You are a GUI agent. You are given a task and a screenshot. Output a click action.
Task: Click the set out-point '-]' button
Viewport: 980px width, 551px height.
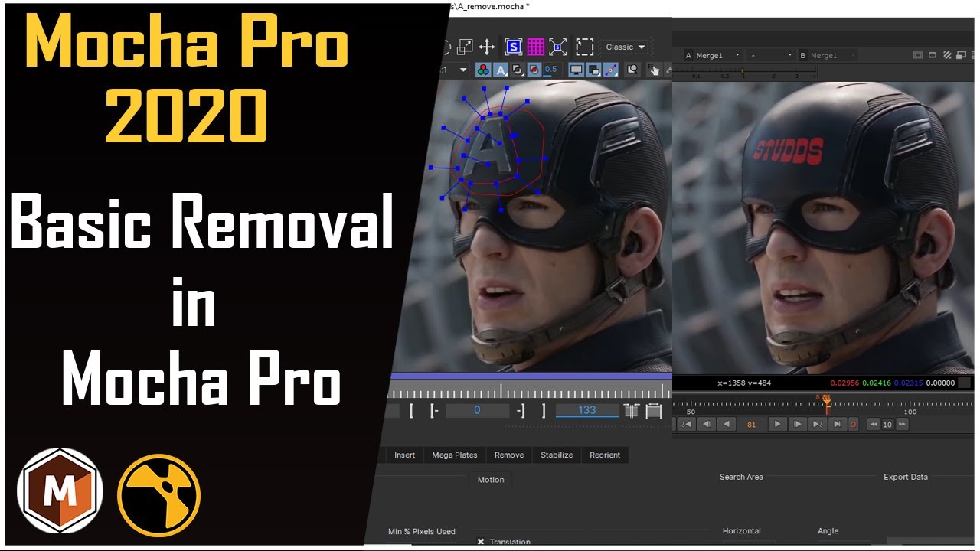tap(521, 410)
